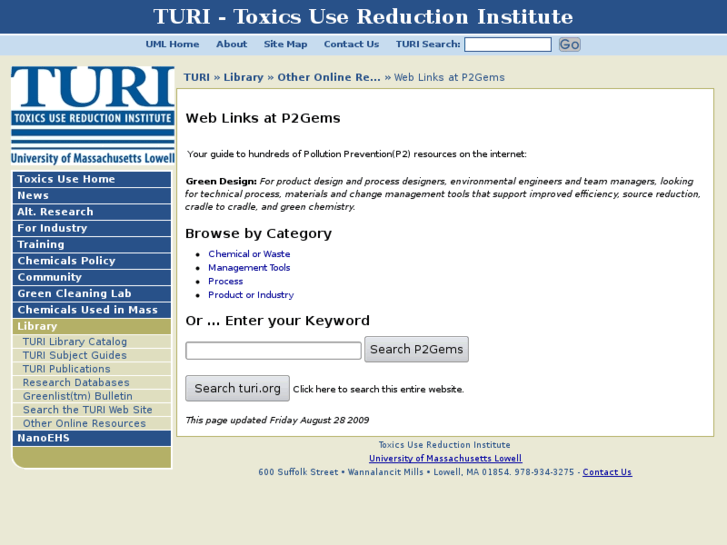Image resolution: width=727 pixels, height=545 pixels.
Task: Click the Go search button
Action: pos(569,45)
